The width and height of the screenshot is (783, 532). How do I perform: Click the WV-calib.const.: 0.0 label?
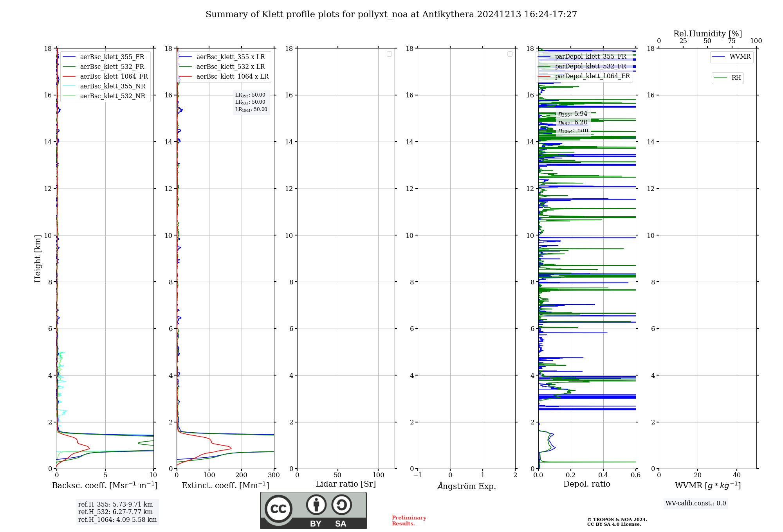(x=696, y=503)
